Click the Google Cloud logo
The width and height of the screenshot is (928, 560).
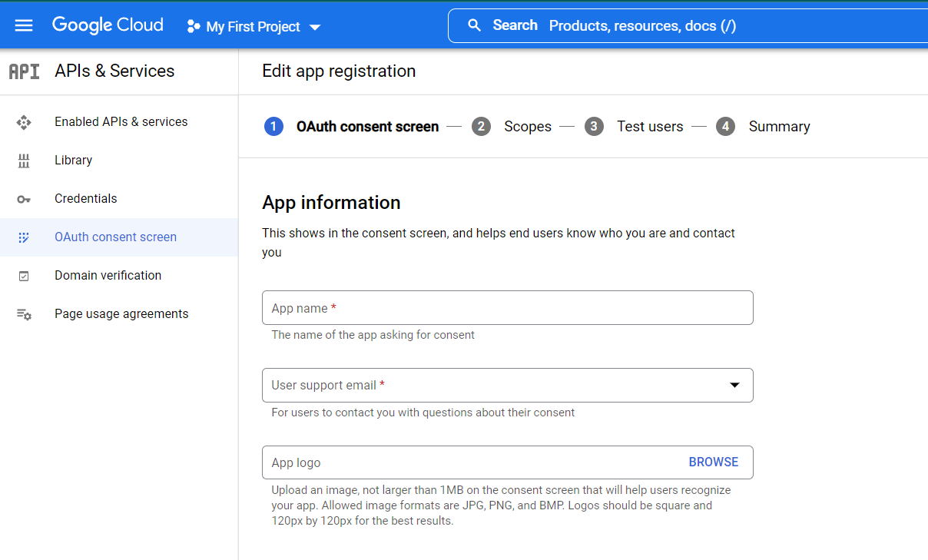[108, 25]
